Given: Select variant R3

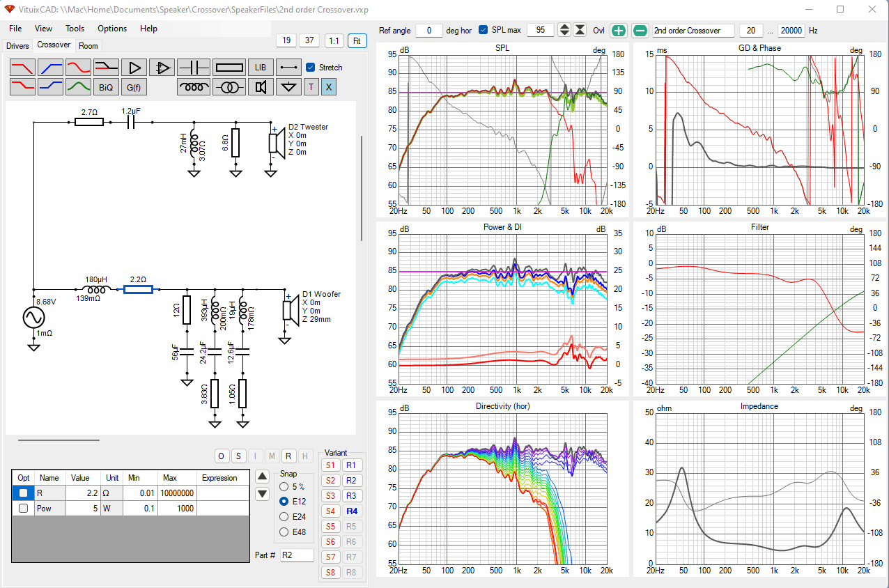Looking at the screenshot, I should coord(351,496).
